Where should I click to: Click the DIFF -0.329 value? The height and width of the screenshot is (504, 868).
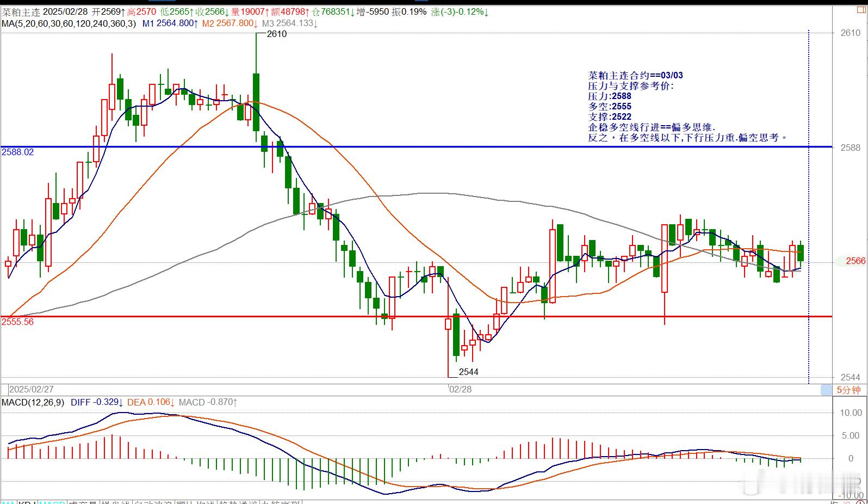point(97,402)
